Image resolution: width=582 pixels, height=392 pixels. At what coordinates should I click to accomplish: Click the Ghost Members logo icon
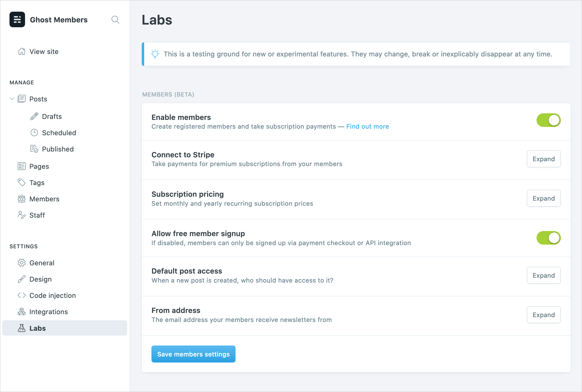[x=17, y=19]
